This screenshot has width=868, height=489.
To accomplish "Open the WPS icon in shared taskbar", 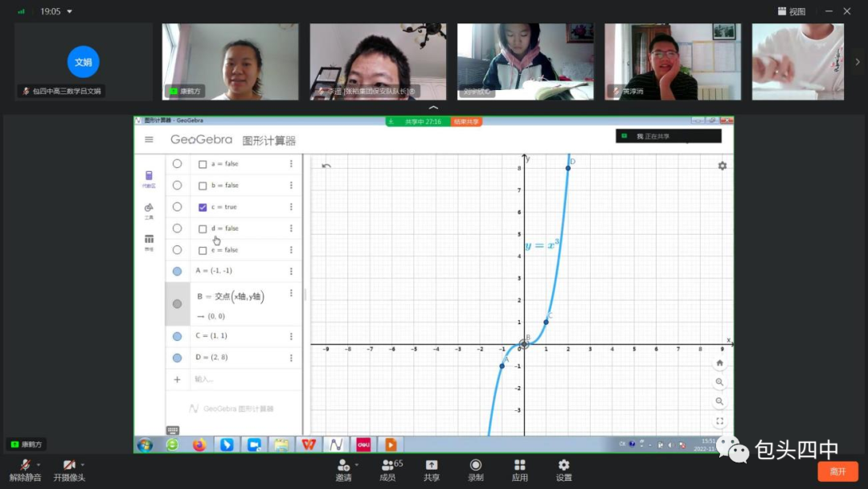I will pos(309,445).
